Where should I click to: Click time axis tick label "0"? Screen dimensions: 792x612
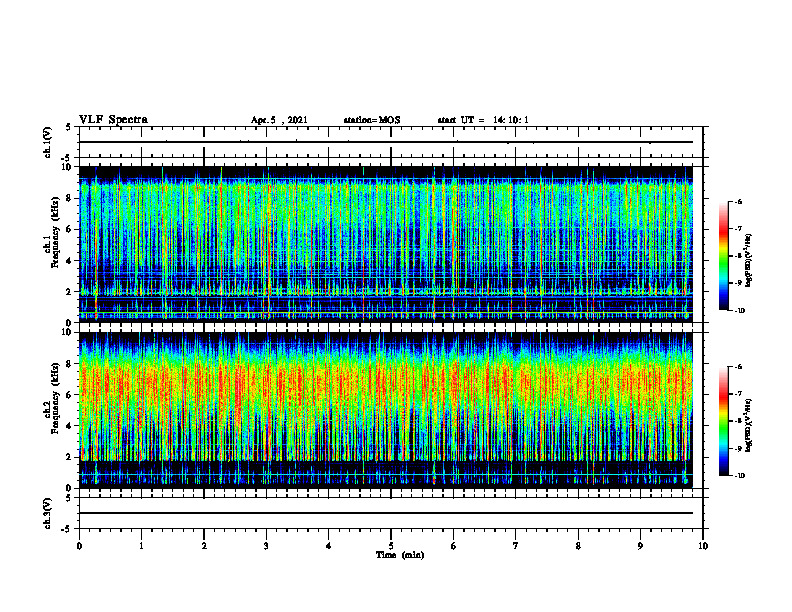(x=79, y=546)
